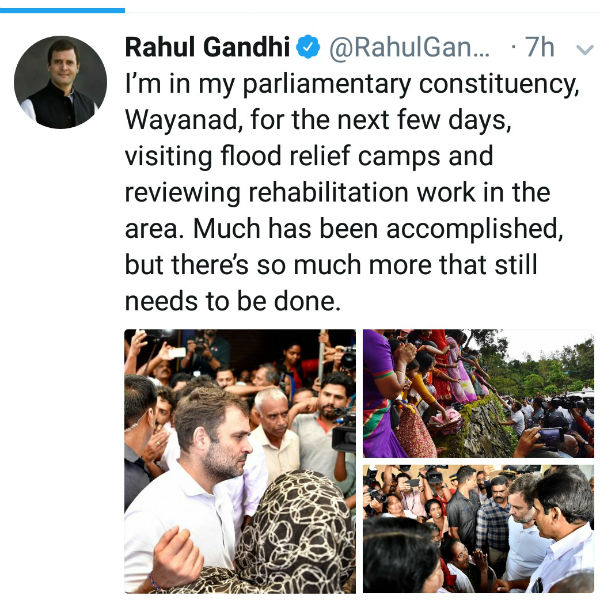Select the active blue tab indicator
Screen dimensions: 600x600
tap(62, 10)
